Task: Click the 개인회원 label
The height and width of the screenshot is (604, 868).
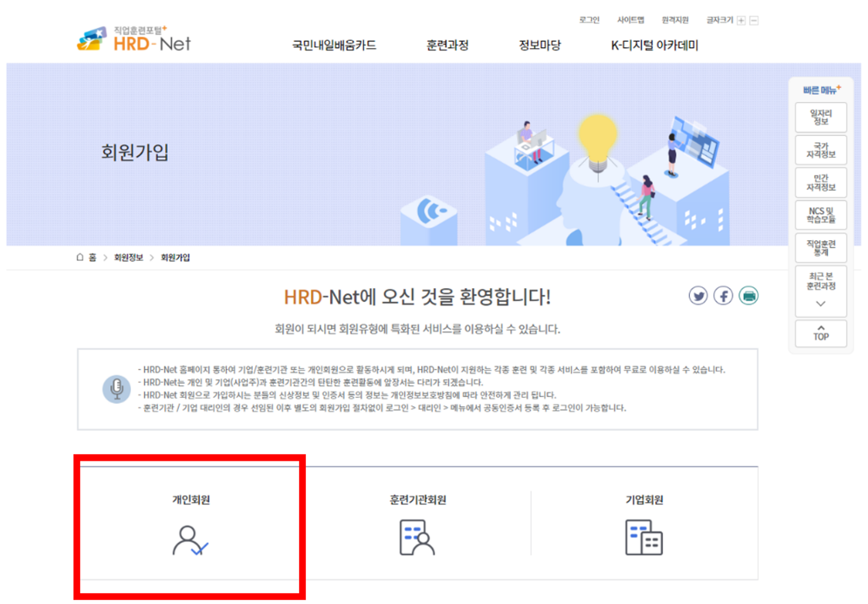Action: tap(191, 500)
